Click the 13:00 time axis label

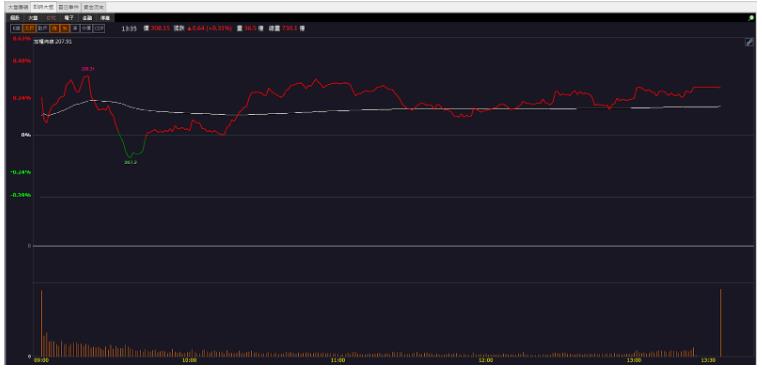pos(633,360)
